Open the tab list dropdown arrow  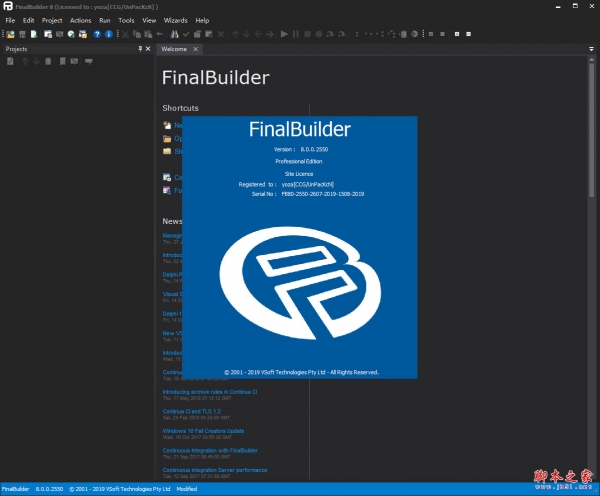pos(591,49)
